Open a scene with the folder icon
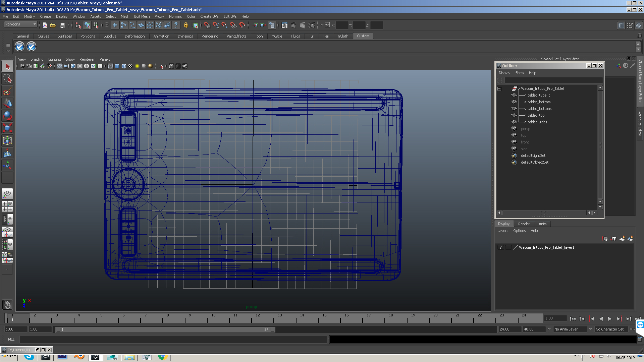 [53, 25]
